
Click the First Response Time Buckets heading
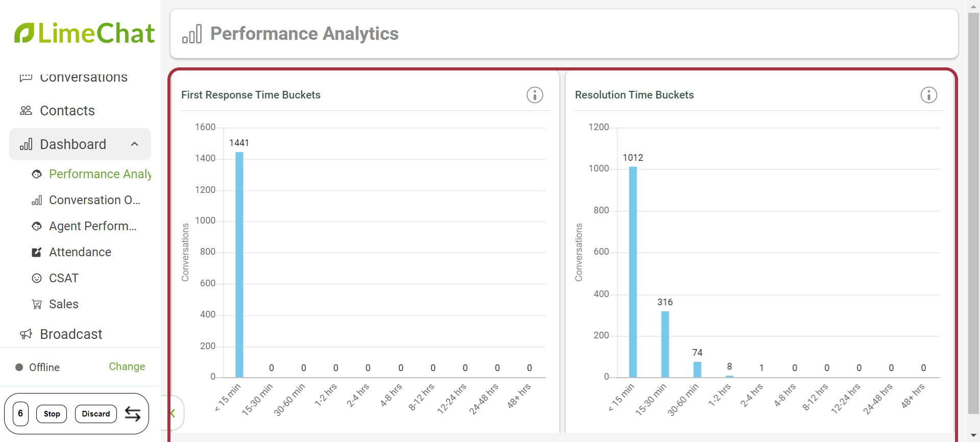pyautogui.click(x=251, y=95)
